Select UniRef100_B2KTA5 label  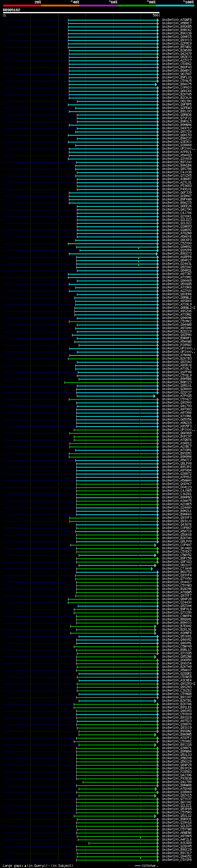click(176, 94)
